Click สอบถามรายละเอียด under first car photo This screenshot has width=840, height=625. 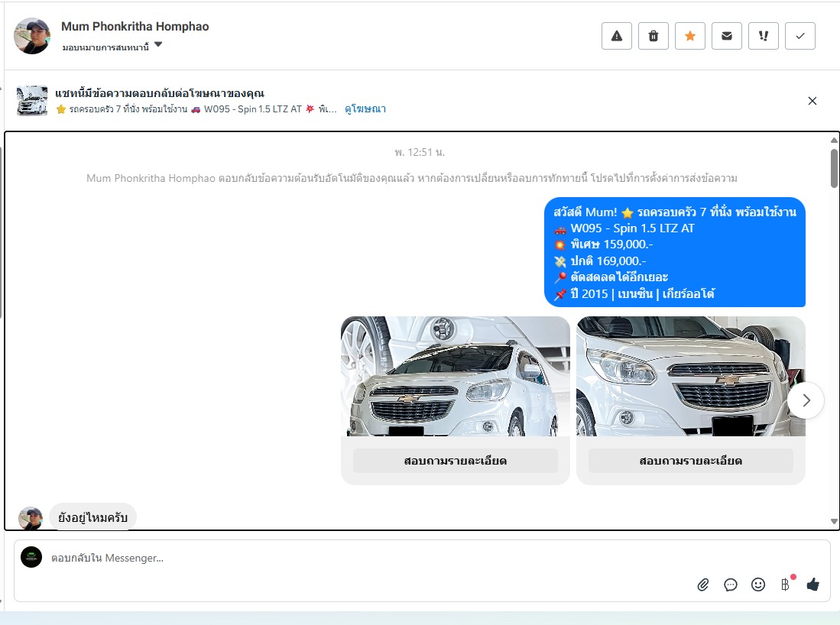point(456,461)
